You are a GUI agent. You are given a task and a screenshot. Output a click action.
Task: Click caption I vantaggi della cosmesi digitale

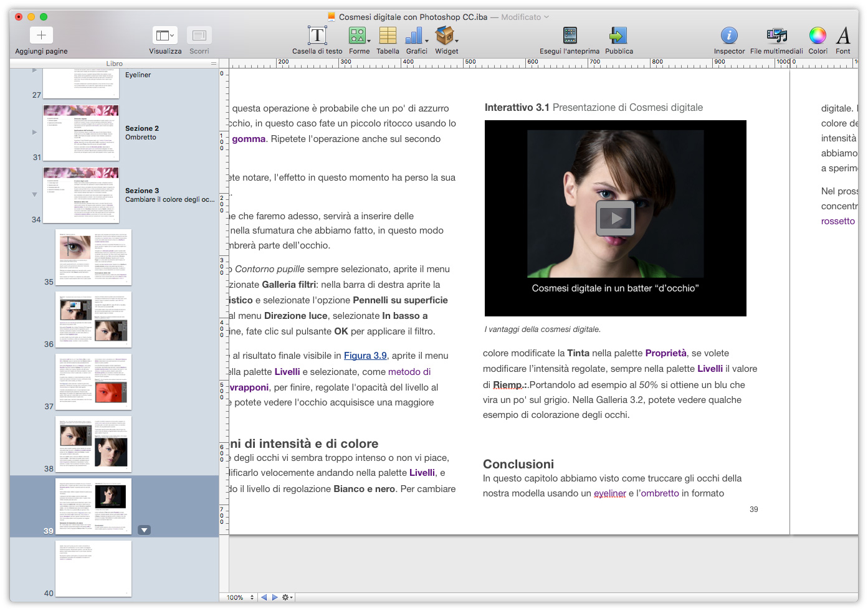tap(543, 329)
